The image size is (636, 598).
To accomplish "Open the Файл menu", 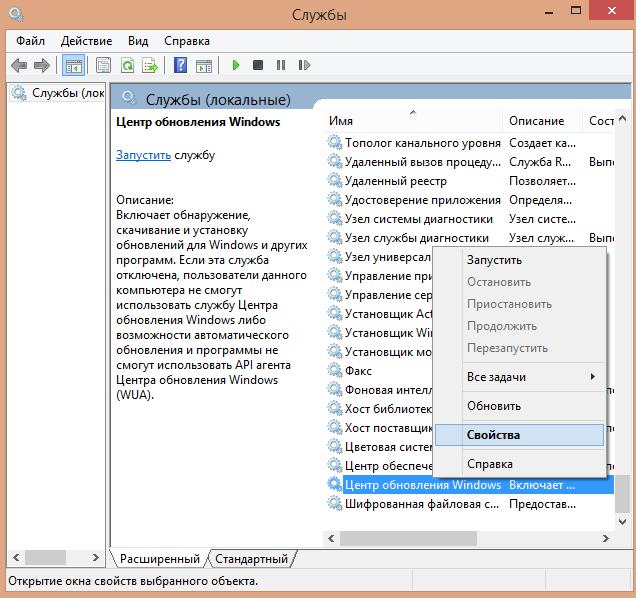I will [x=30, y=41].
